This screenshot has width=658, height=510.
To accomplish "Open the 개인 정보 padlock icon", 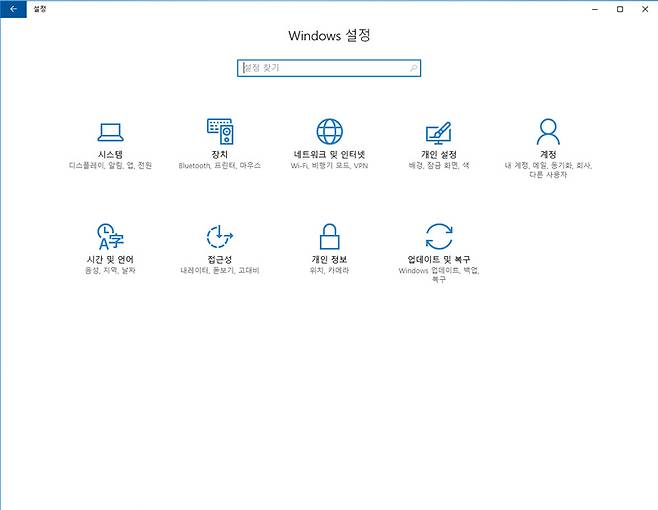I will pos(329,237).
